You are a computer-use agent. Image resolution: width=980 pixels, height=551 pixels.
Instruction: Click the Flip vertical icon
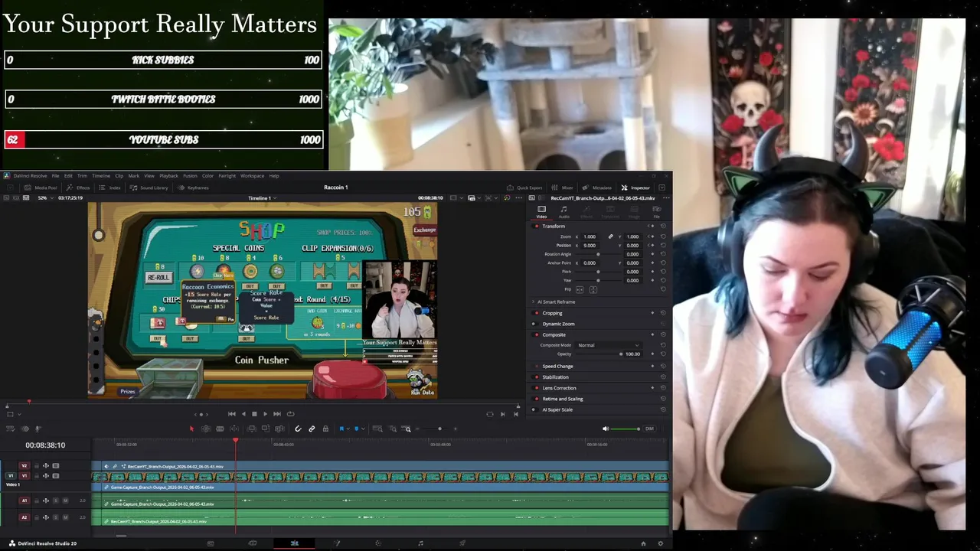593,290
